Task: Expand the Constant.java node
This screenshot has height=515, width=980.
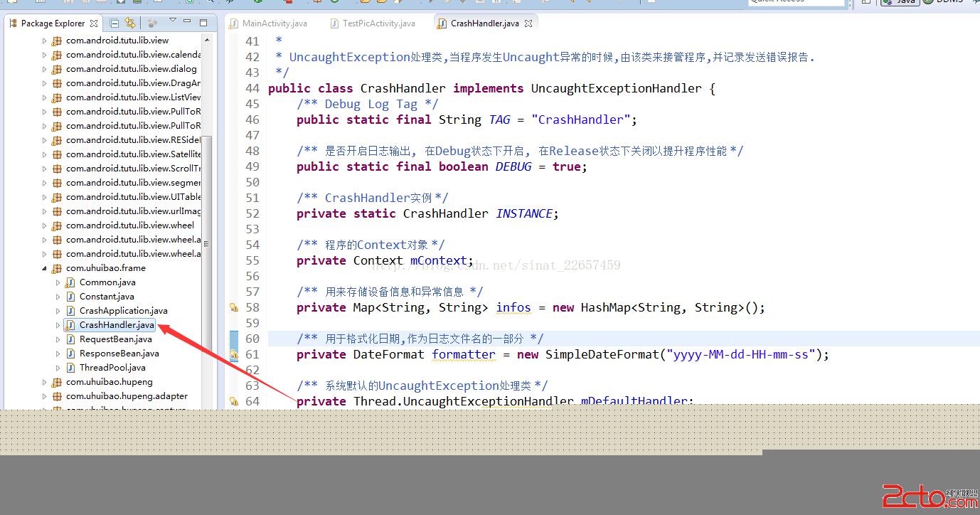Action: pyautogui.click(x=58, y=297)
